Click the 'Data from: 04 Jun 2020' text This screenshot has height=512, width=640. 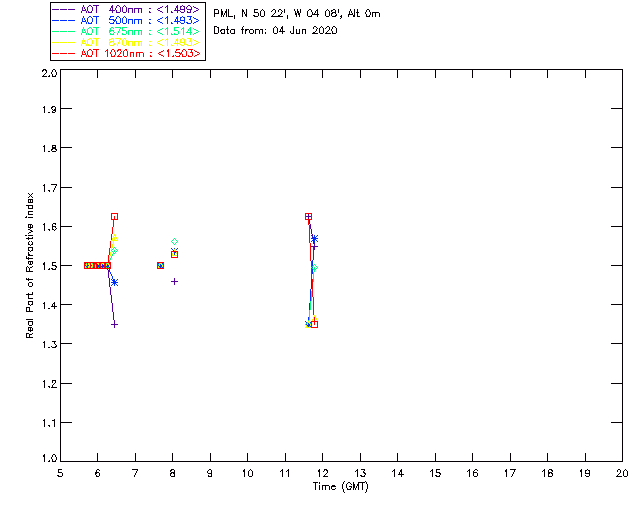click(x=275, y=31)
